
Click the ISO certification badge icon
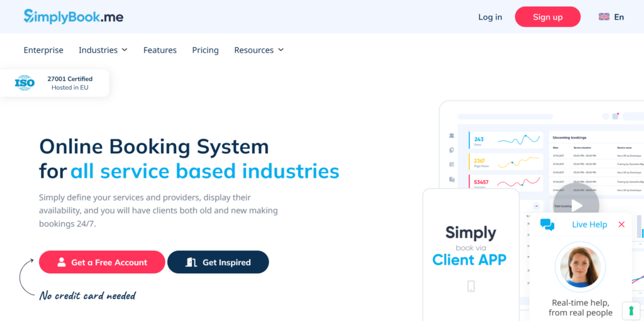[x=25, y=83]
